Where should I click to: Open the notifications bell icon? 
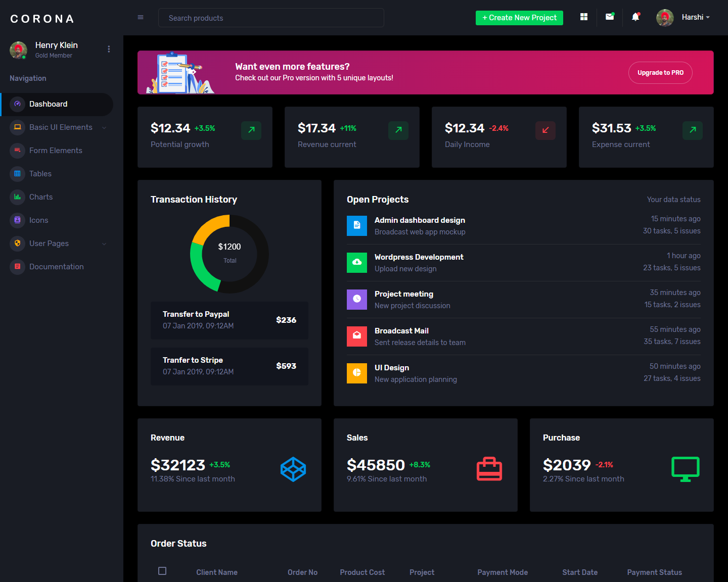635,17
